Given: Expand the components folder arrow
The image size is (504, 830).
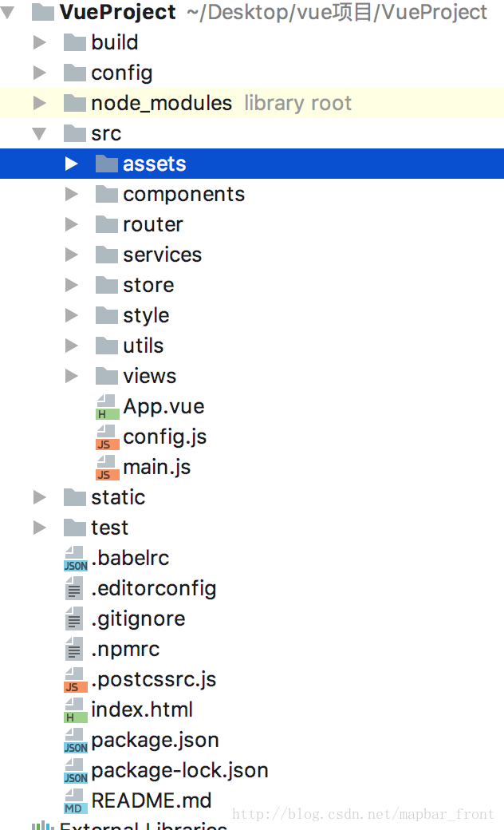Looking at the screenshot, I should (72, 195).
